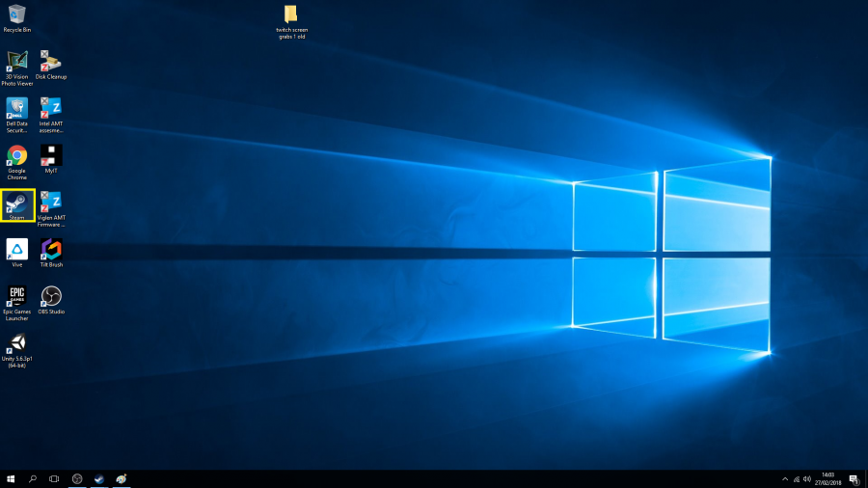Switch to the Paint app in taskbar

[122, 479]
